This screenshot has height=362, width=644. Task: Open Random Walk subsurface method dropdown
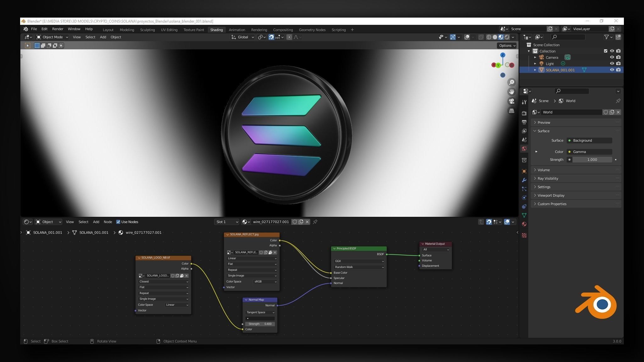click(x=358, y=267)
